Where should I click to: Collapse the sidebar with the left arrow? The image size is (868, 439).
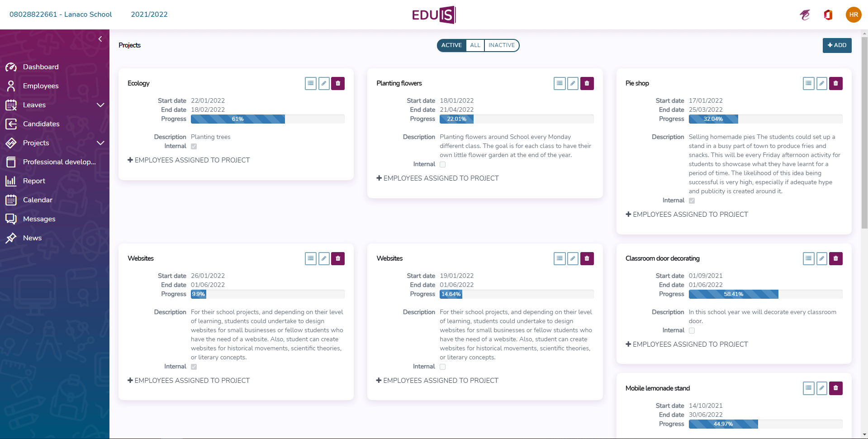[100, 39]
